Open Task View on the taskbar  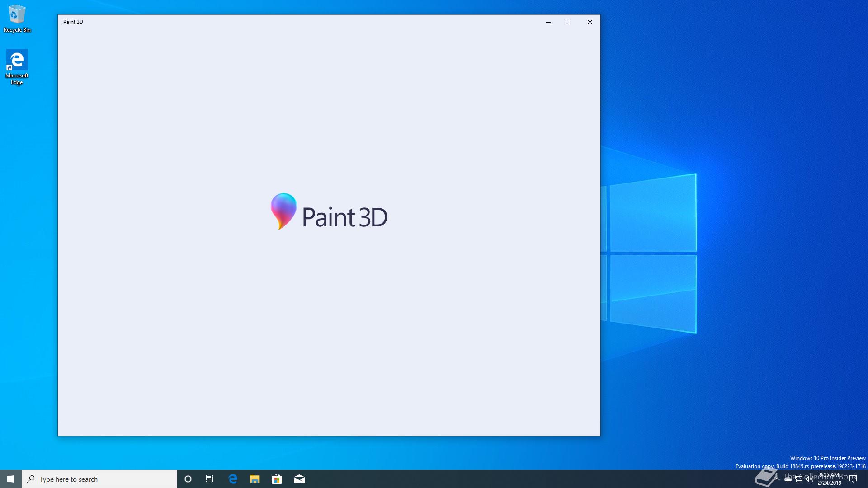coord(210,479)
